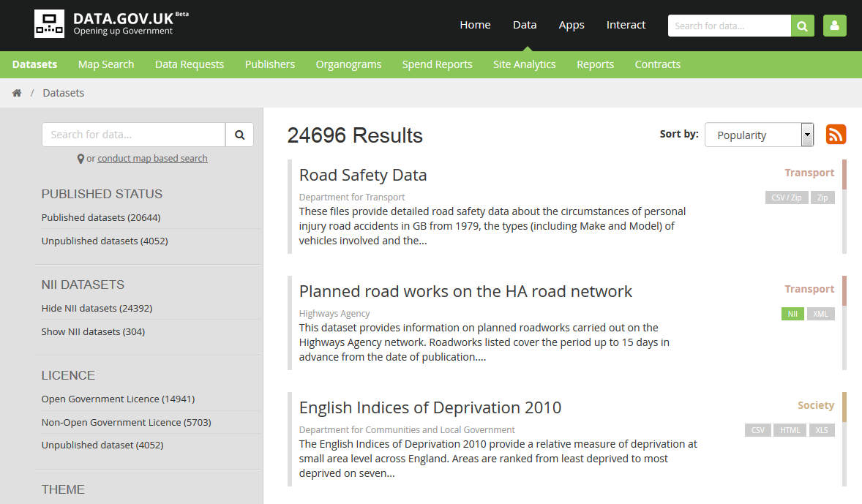The height and width of the screenshot is (504, 862).
Task: Select the Site Analytics tab
Action: pos(525,64)
